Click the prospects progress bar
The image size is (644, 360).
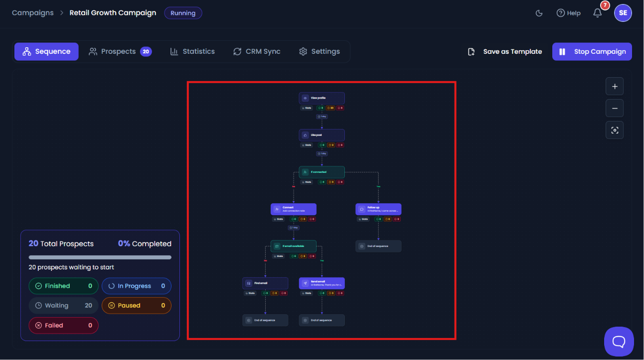pos(100,257)
